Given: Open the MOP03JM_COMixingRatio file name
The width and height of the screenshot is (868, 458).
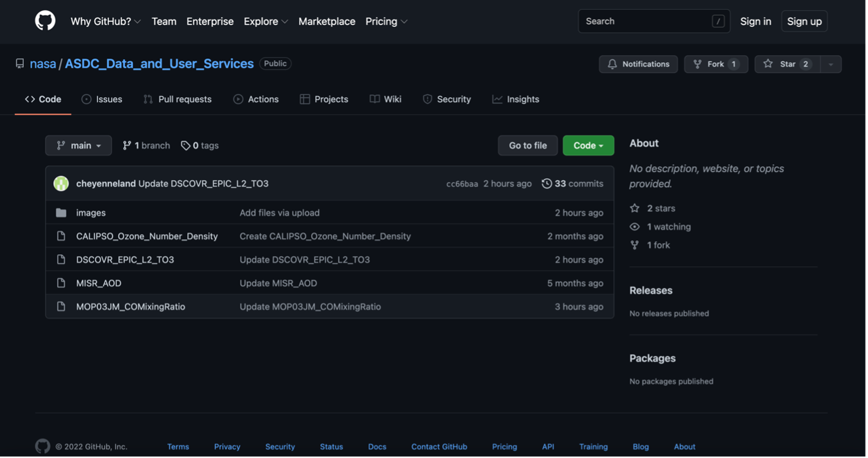Looking at the screenshot, I should 130,306.
